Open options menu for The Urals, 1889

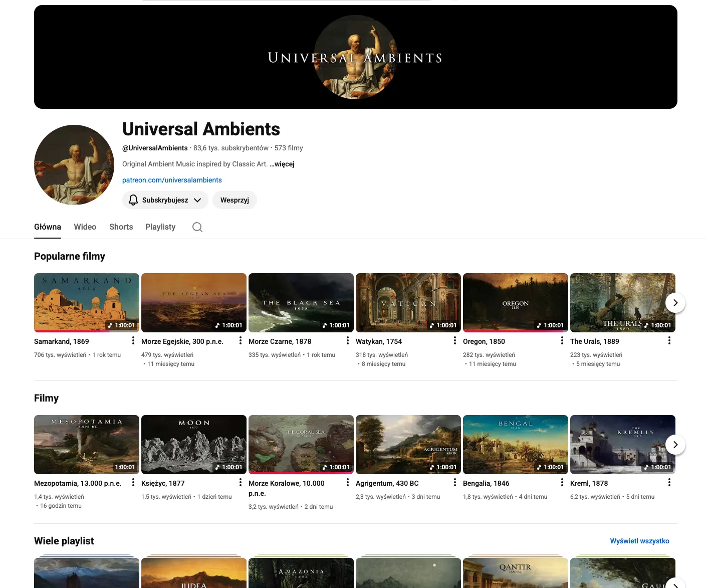[669, 340]
